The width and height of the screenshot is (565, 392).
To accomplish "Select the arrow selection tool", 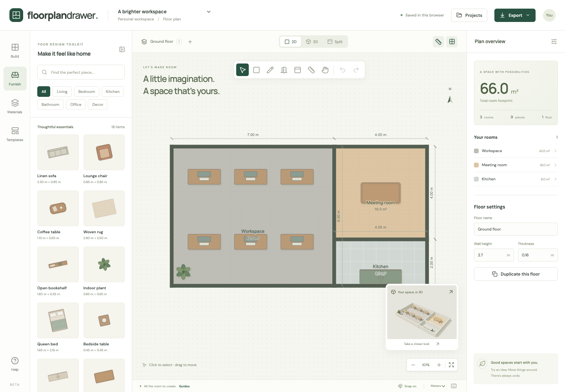I will point(242,70).
